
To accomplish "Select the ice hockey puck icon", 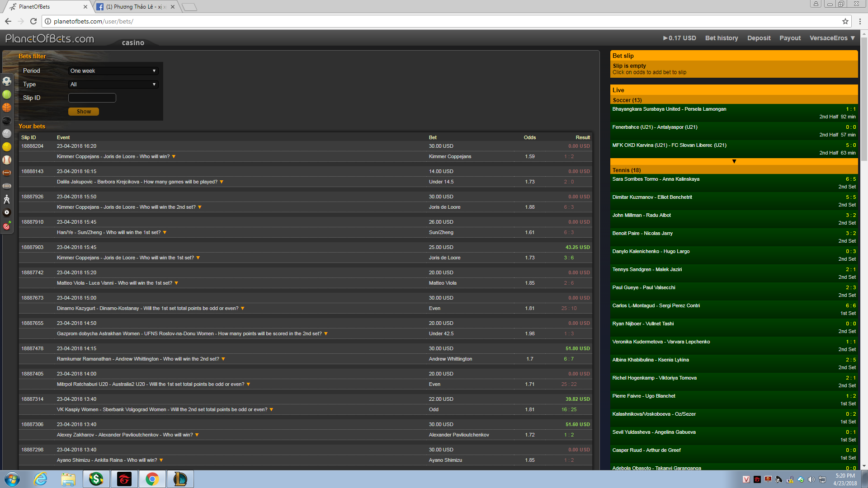I will (7, 121).
